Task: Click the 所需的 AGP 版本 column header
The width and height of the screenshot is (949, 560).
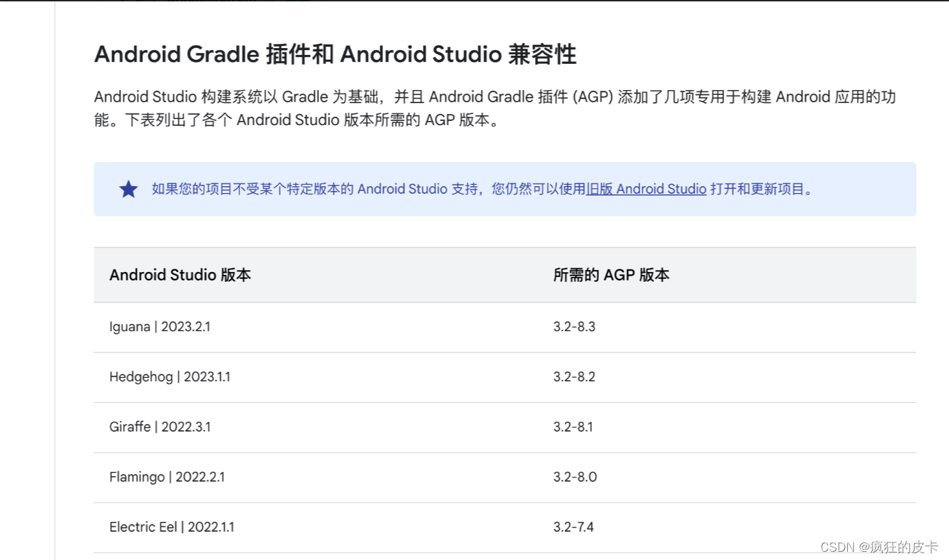Action: (x=611, y=275)
